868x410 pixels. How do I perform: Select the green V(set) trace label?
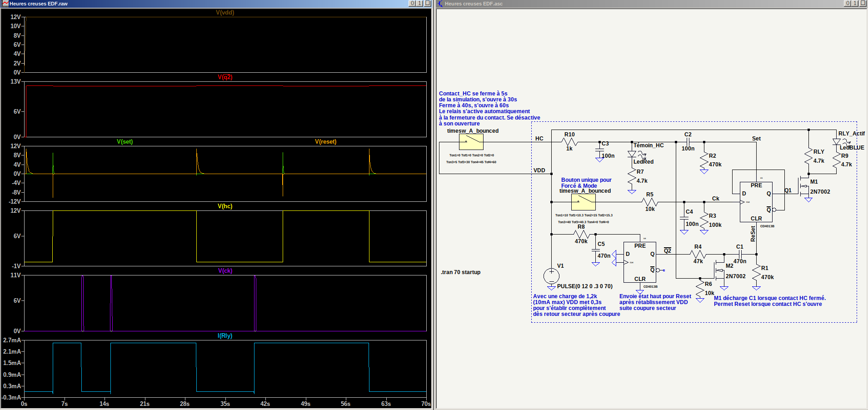pos(125,142)
